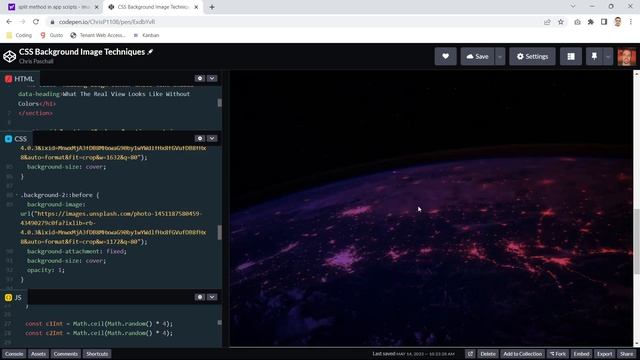Image resolution: width=640 pixels, height=360 pixels.
Task: Open Save options dropdown arrow
Action: (500, 56)
